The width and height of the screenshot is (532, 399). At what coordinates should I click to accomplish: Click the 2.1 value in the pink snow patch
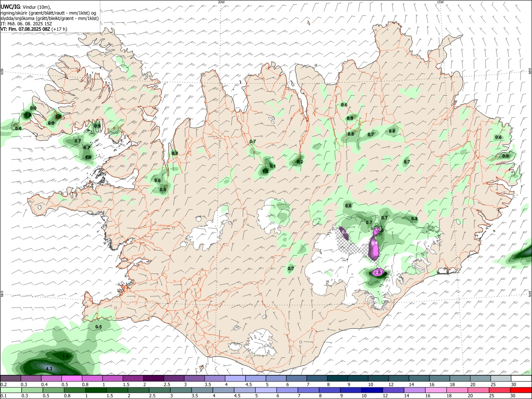pyautogui.click(x=379, y=272)
